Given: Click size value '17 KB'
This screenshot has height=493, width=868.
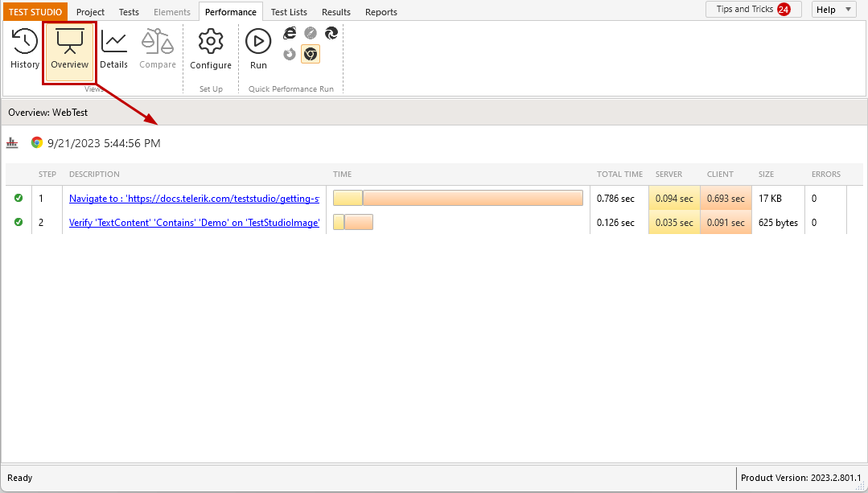Looking at the screenshot, I should pos(770,198).
